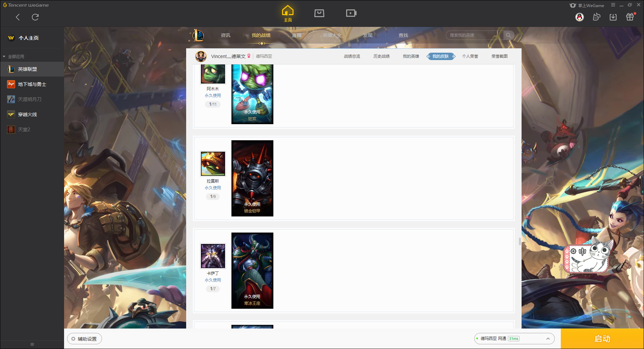Select 天涯明月刀 in the game list
The width and height of the screenshot is (644, 349).
(32, 99)
